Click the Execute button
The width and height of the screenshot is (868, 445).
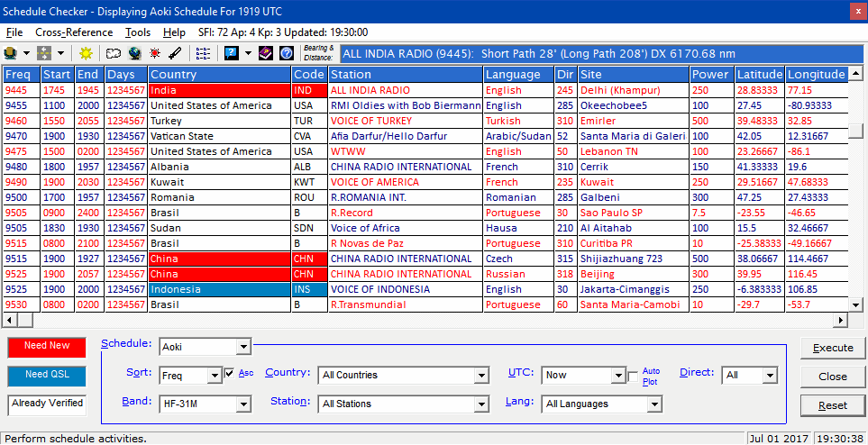(833, 348)
